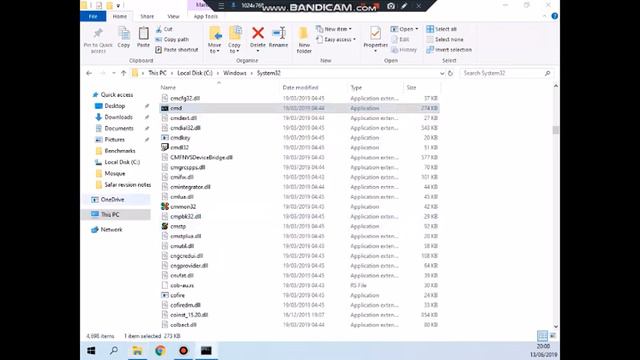Click Select none in ribbon
This screenshot has width=640, height=360.
click(445, 39)
